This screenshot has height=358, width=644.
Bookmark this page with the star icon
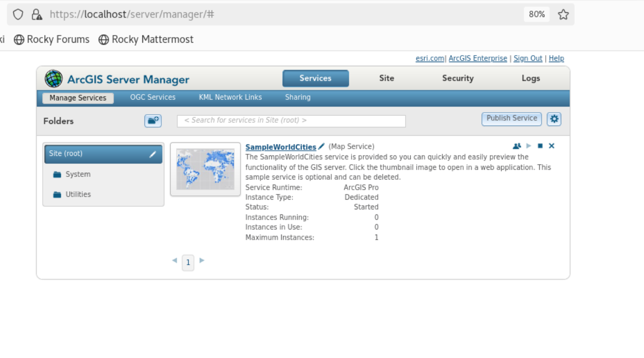point(563,14)
